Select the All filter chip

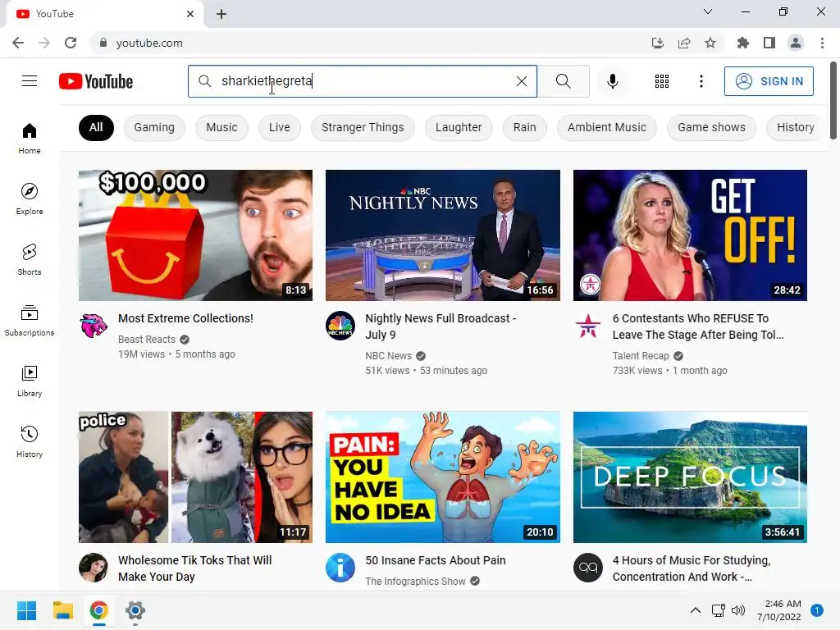pyautogui.click(x=96, y=127)
